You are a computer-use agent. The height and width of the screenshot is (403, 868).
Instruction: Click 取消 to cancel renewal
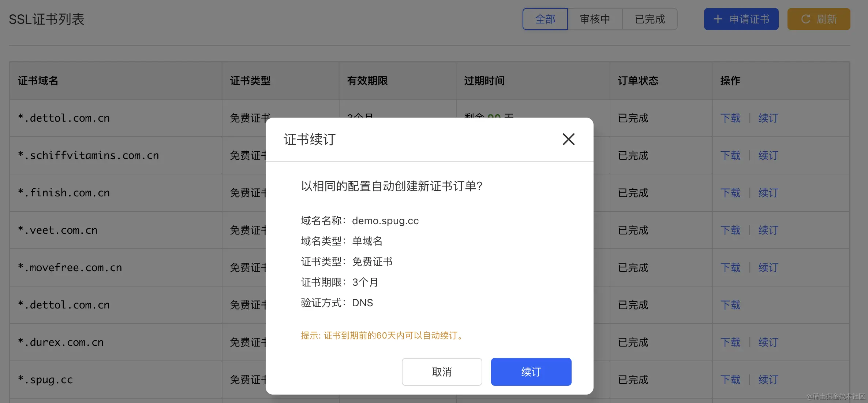(442, 372)
